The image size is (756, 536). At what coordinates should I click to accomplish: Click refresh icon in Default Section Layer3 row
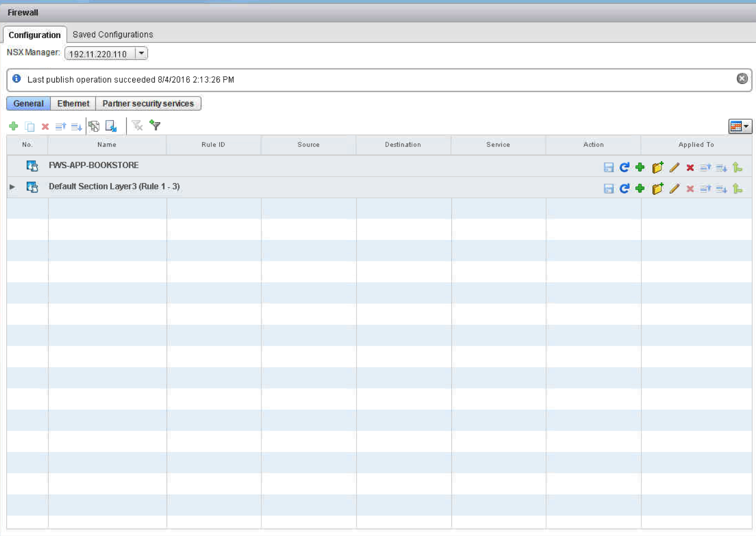pyautogui.click(x=624, y=189)
